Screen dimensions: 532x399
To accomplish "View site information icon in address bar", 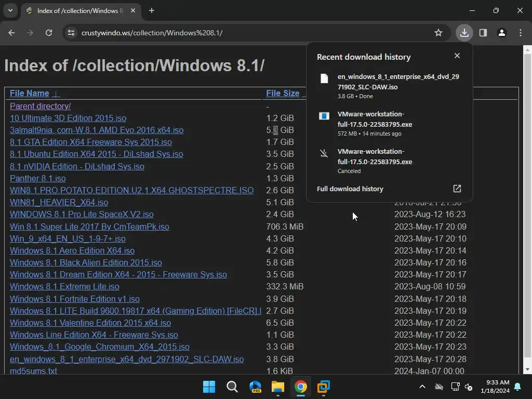I will 71,33.
